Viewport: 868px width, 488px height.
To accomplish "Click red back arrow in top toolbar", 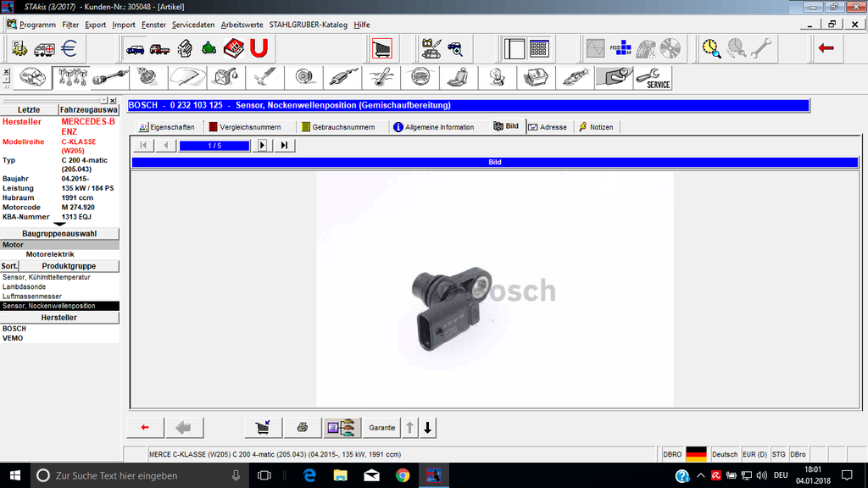I will pos(826,48).
